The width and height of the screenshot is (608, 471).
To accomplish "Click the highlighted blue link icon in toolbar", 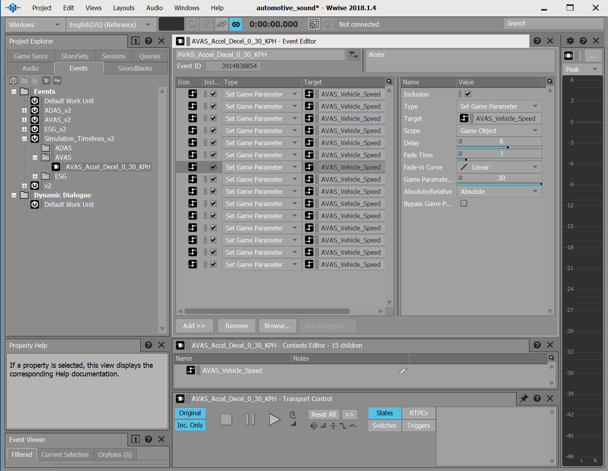I will tap(236, 24).
